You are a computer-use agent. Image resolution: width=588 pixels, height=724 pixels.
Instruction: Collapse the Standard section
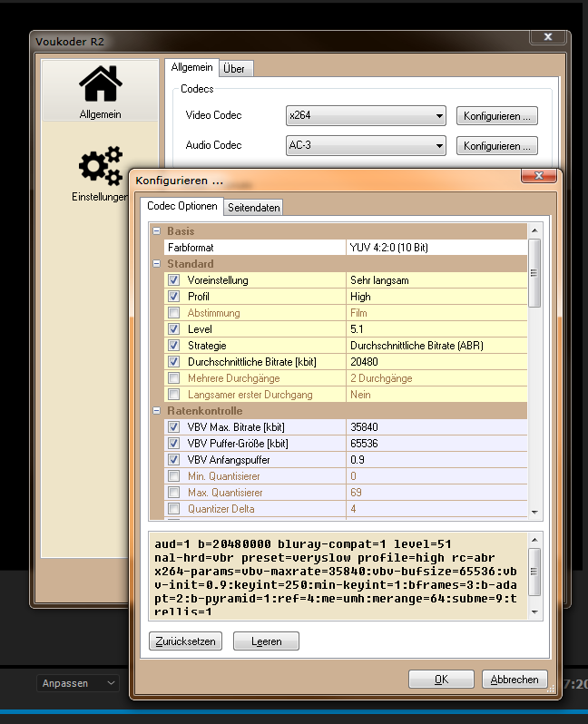click(156, 264)
